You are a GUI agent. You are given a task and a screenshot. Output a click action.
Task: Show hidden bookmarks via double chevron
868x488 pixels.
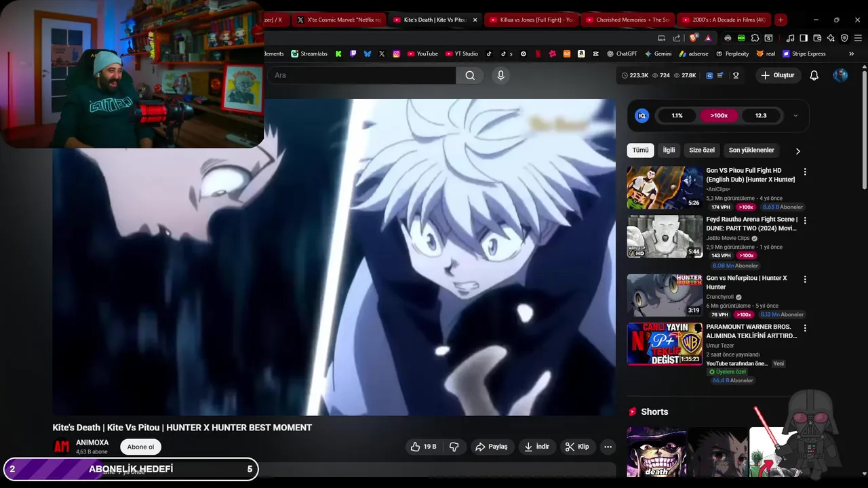pos(852,54)
